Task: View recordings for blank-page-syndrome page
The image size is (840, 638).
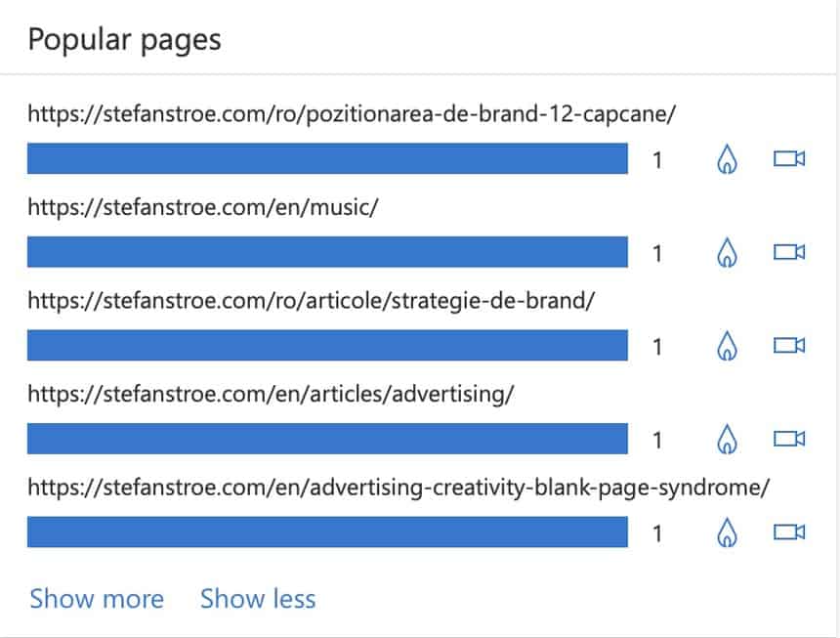Action: (x=789, y=532)
